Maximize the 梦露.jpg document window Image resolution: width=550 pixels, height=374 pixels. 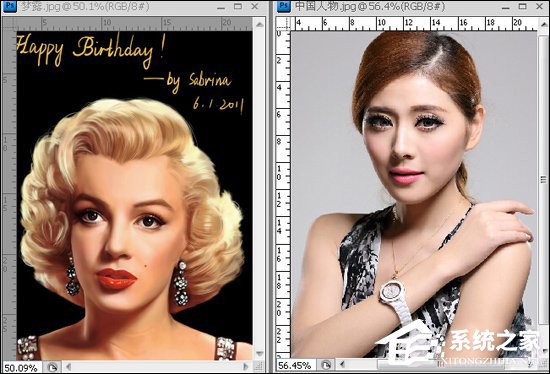(238, 6)
